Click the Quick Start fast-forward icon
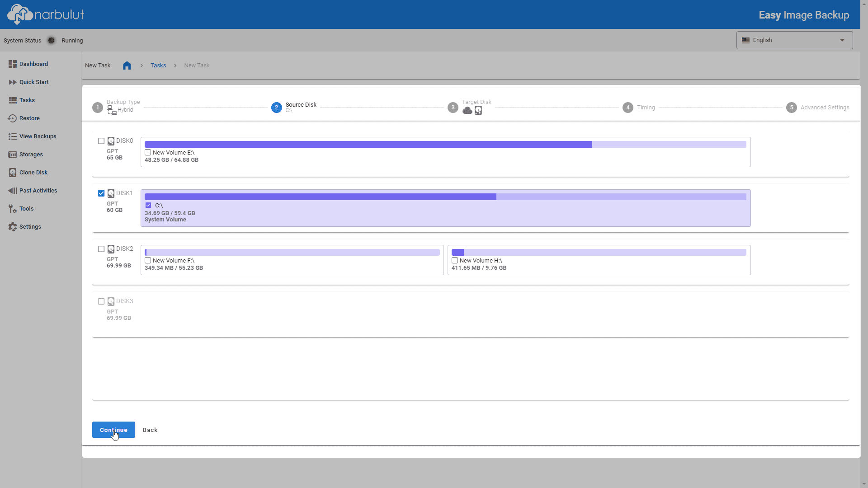This screenshot has height=488, width=868. 13,82
